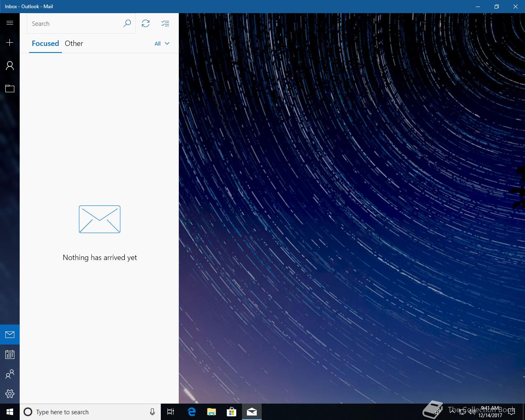Image resolution: width=525 pixels, height=420 pixels.
Task: Select the Other inbox tab
Action: (x=74, y=43)
